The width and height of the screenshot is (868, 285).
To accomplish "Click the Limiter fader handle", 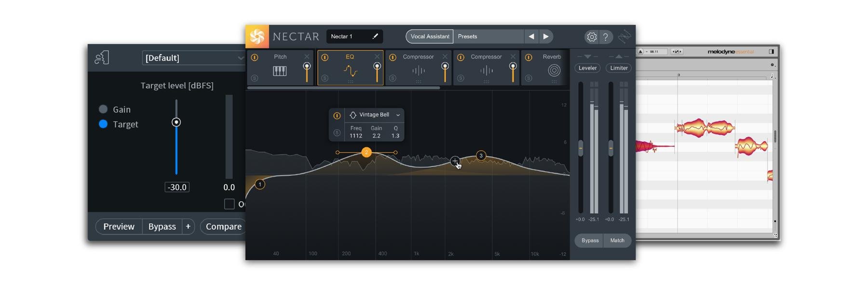I will [611, 148].
